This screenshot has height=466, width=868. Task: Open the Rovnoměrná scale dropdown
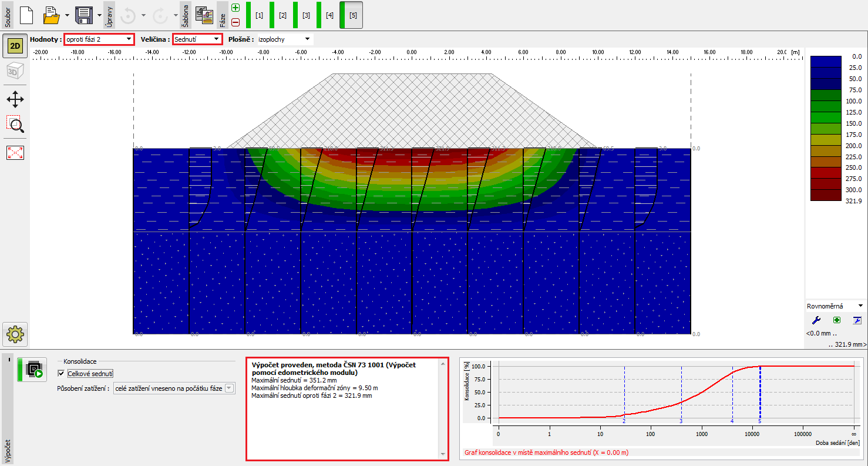[835, 306]
